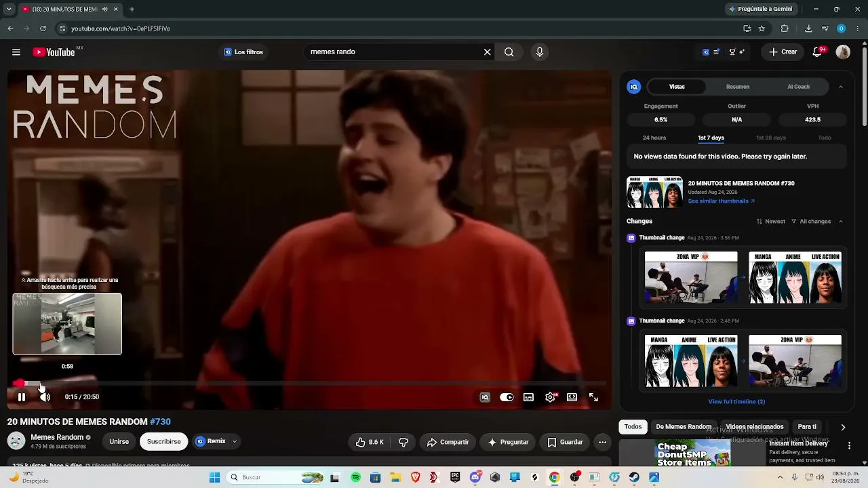Open View full timeline (2) link
868x488 pixels.
click(736, 402)
